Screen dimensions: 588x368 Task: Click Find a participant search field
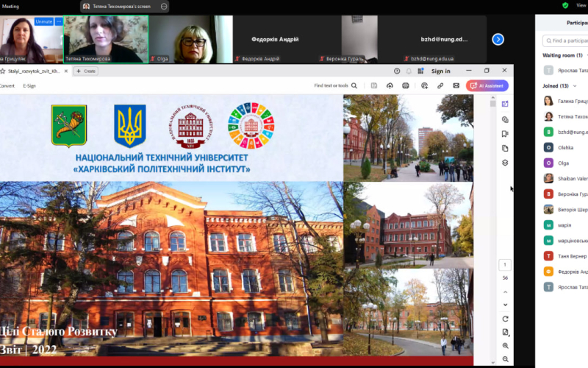(x=565, y=40)
